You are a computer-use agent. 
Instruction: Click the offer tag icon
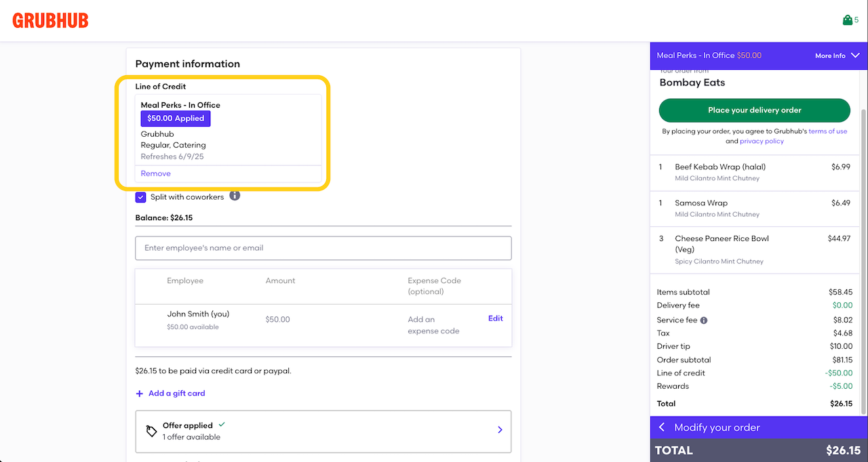pyautogui.click(x=152, y=431)
